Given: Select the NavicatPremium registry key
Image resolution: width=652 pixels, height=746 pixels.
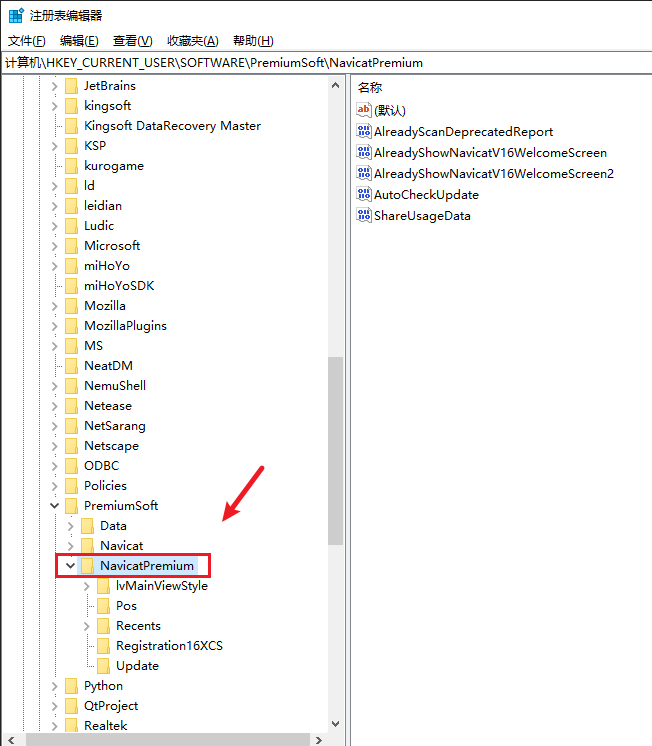Looking at the screenshot, I should click(x=147, y=566).
